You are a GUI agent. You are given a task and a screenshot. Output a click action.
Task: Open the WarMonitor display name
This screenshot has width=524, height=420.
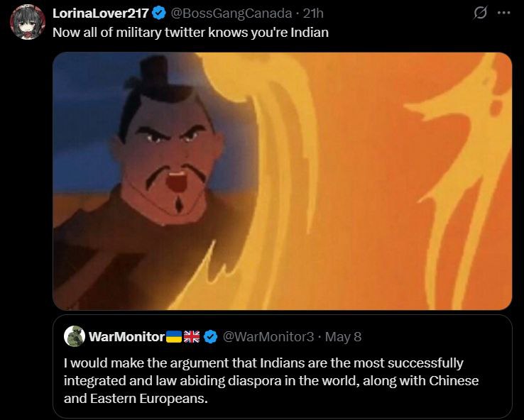click(x=126, y=336)
